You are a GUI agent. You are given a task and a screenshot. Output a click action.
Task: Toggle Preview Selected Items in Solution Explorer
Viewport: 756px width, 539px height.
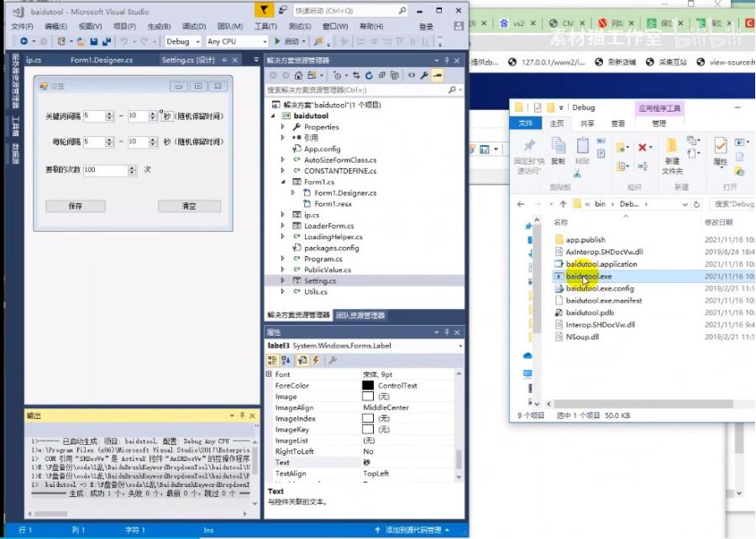(x=437, y=76)
